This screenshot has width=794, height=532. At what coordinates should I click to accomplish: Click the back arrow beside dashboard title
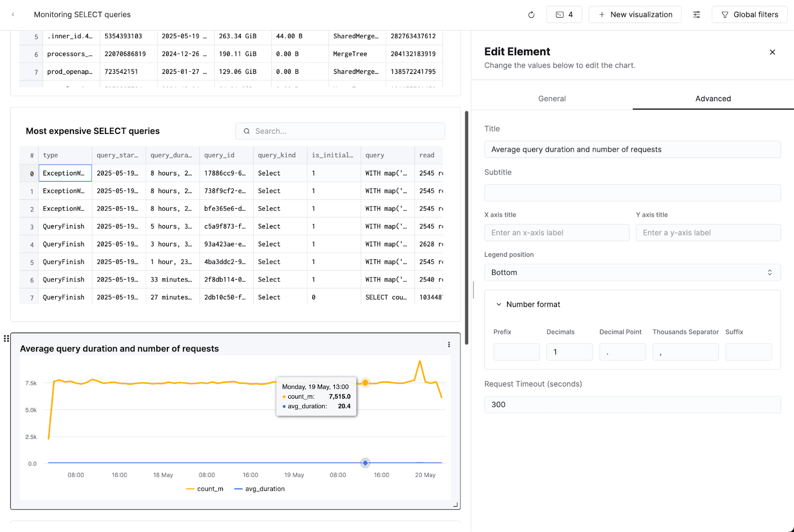point(13,15)
